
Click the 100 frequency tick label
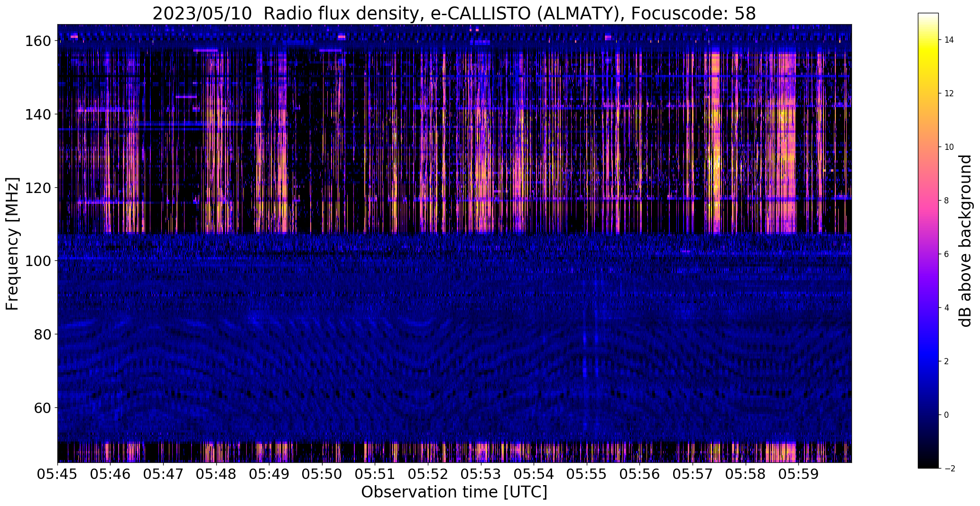pyautogui.click(x=38, y=261)
